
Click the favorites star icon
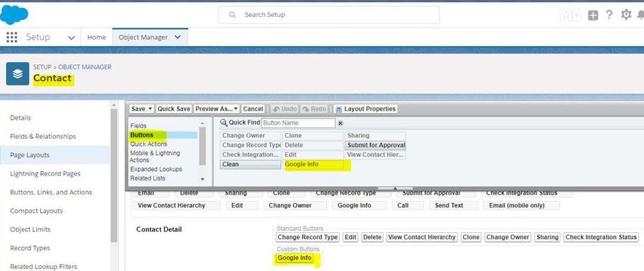click(566, 15)
